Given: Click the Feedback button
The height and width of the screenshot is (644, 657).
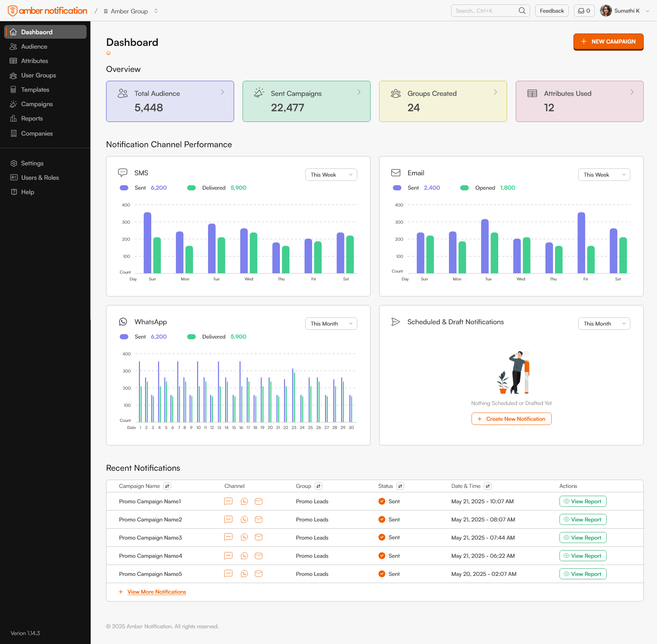Looking at the screenshot, I should [552, 11].
